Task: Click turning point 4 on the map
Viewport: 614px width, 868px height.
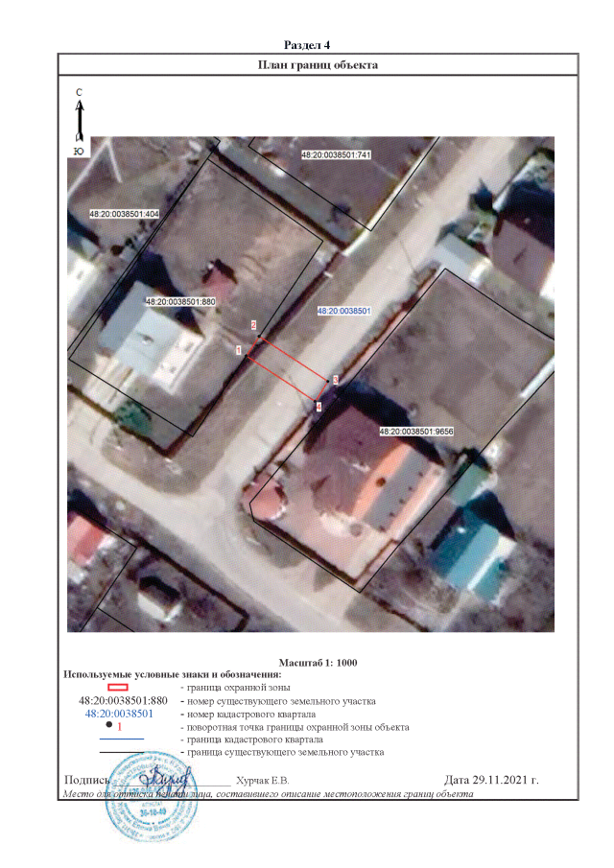Action: (x=319, y=407)
